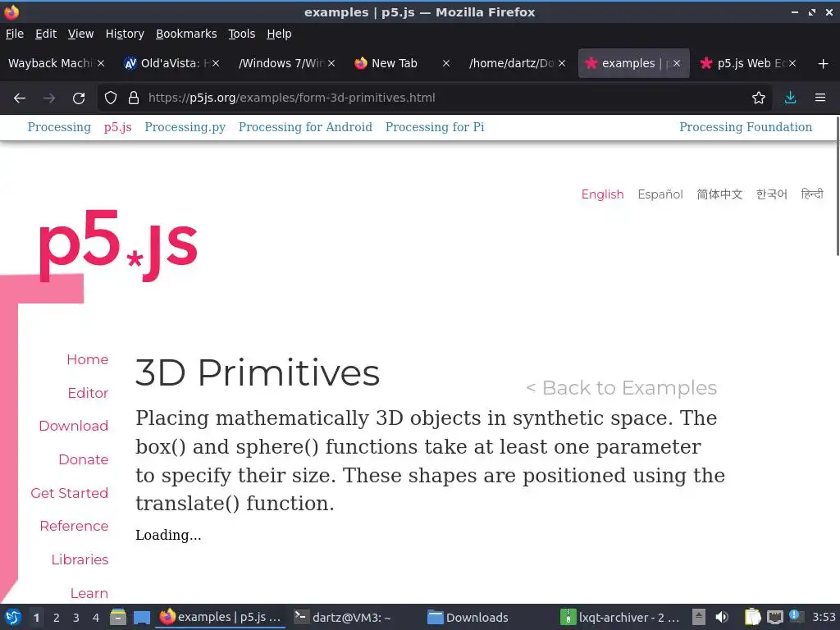Open the Donate sidebar link
Image resolution: width=840 pixels, height=630 pixels.
click(x=84, y=459)
